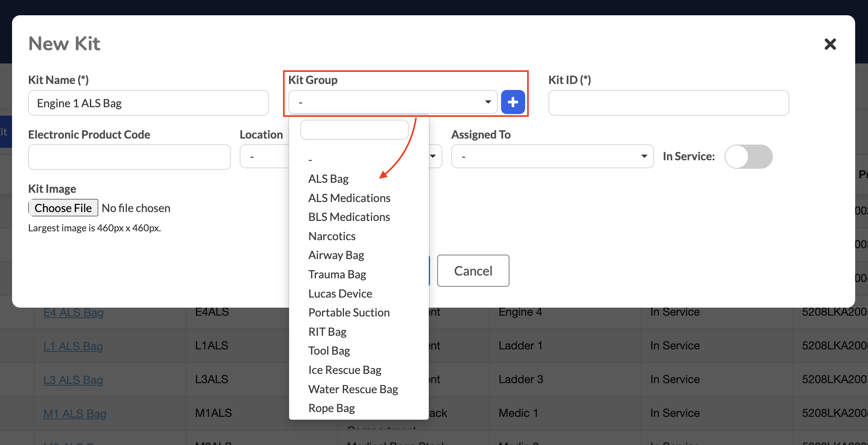Viewport: 868px width, 445px height.
Task: Open the E4 ALS Bag link
Action: pyautogui.click(x=73, y=312)
